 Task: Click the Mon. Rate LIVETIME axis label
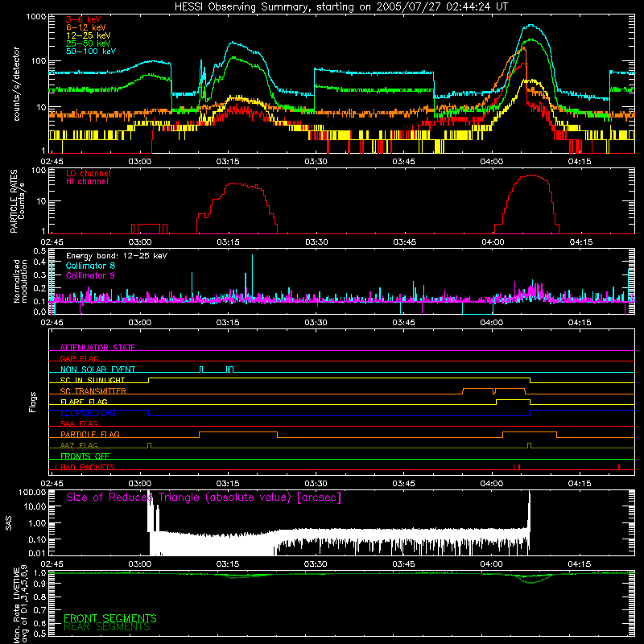click(x=21, y=605)
